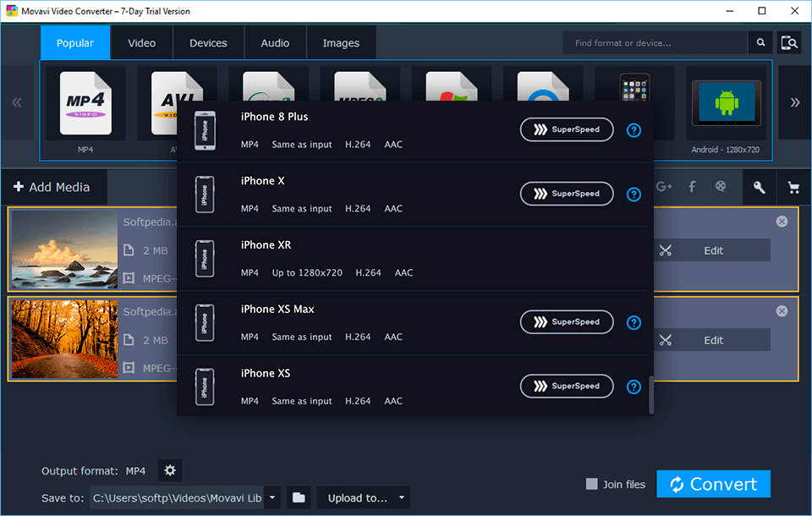Open the Save to folder dropdown

pyautogui.click(x=272, y=497)
